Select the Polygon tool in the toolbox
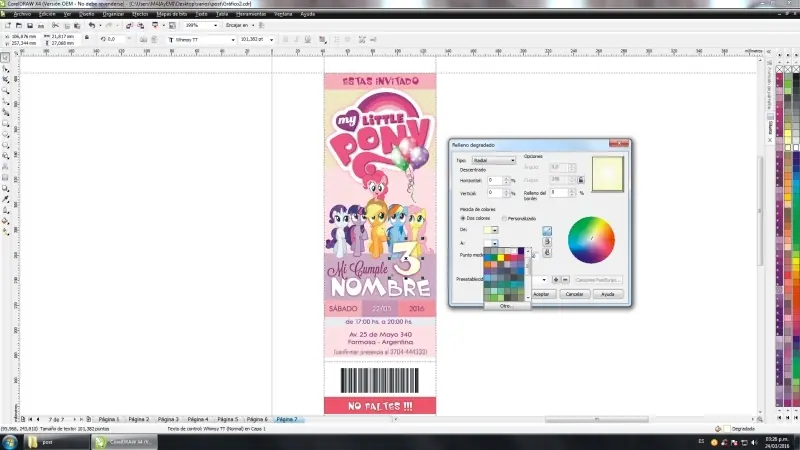Viewport: 800px width, 450px height. pos(6,145)
